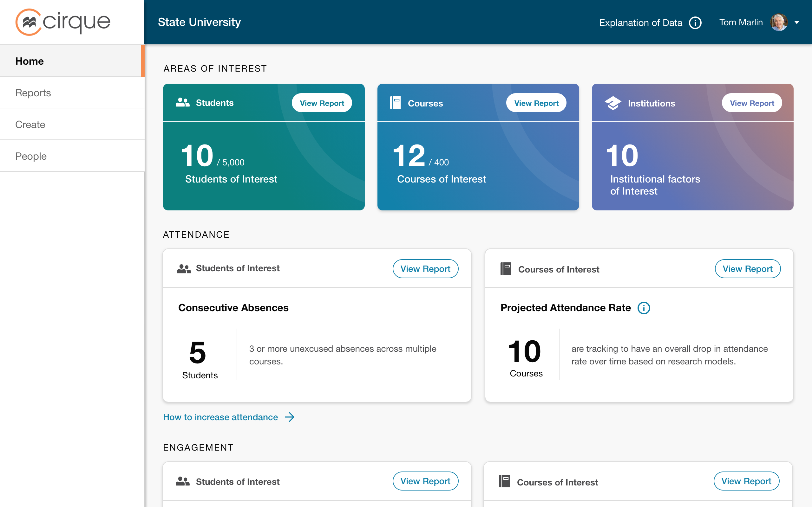
Task: Click the Institutions graduation cap icon
Action: click(x=613, y=103)
